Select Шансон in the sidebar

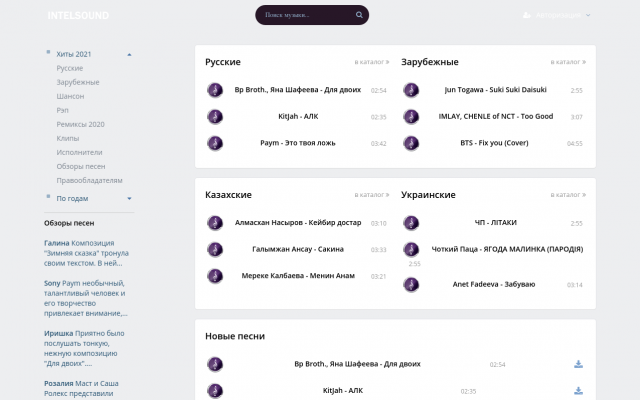(x=70, y=96)
